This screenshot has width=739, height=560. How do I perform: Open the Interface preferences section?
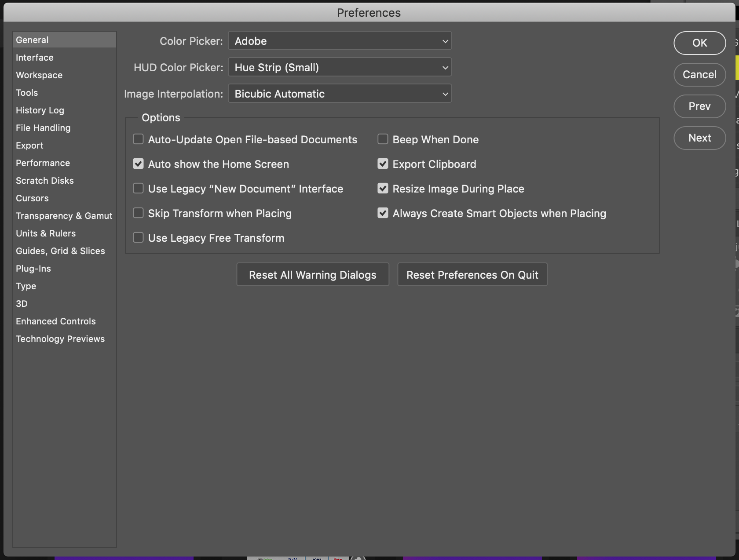(35, 57)
